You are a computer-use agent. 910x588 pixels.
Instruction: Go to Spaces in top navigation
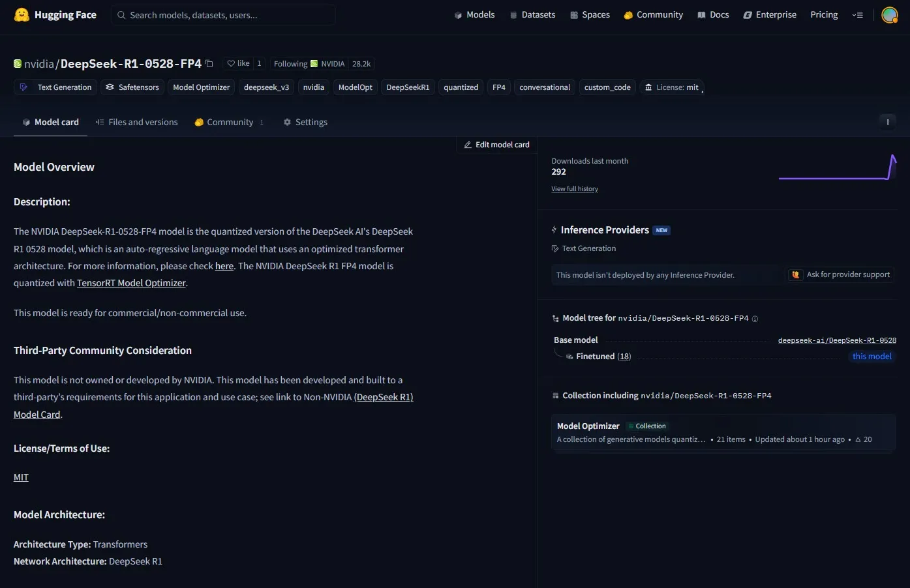tap(590, 14)
